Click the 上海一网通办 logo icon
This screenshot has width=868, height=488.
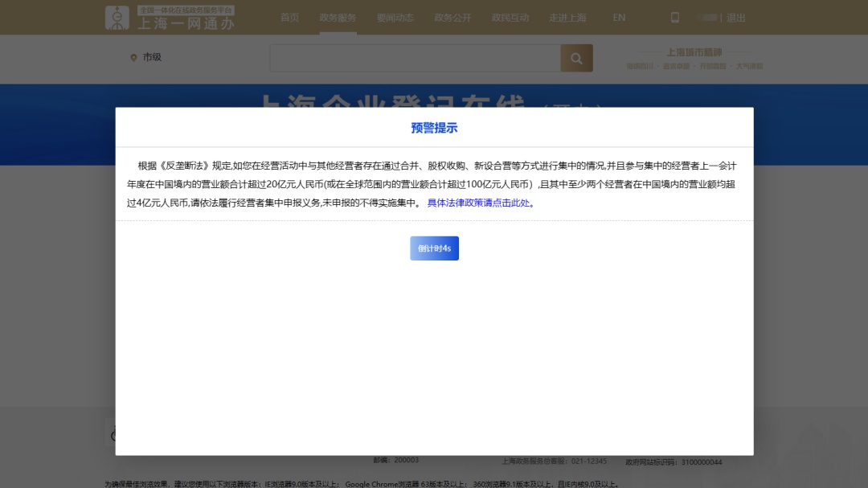pos(117,16)
